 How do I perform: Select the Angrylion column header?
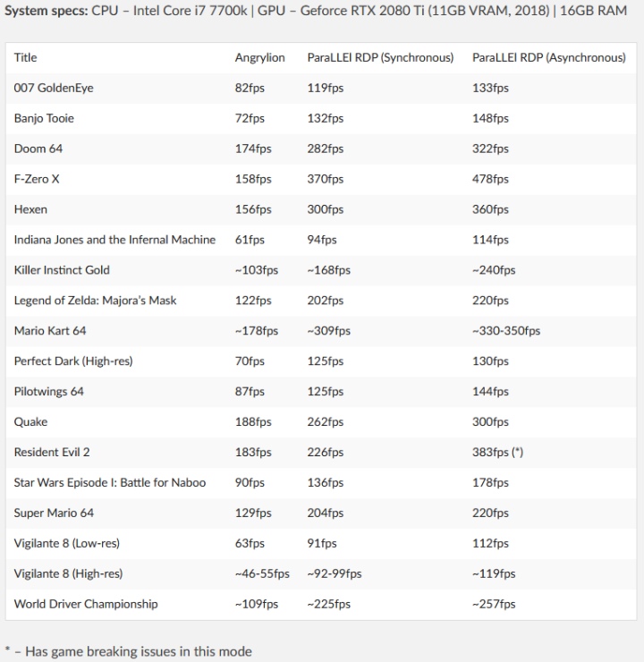tap(259, 57)
